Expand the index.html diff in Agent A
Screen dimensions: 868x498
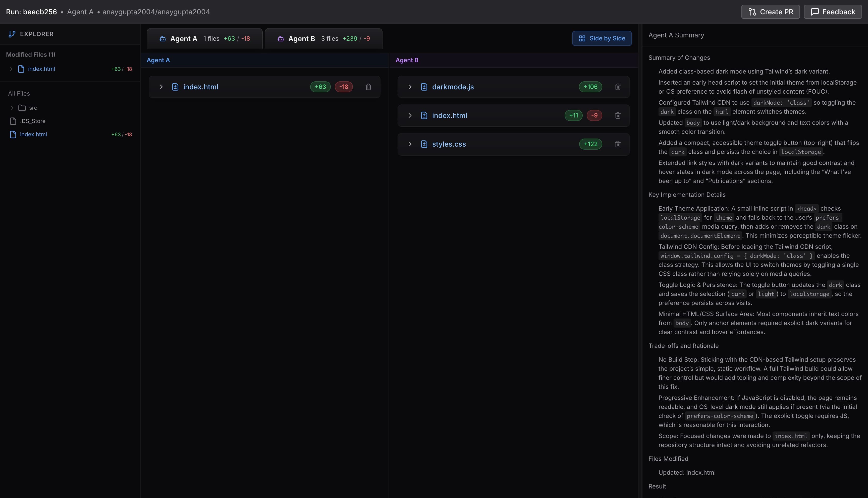tap(161, 87)
